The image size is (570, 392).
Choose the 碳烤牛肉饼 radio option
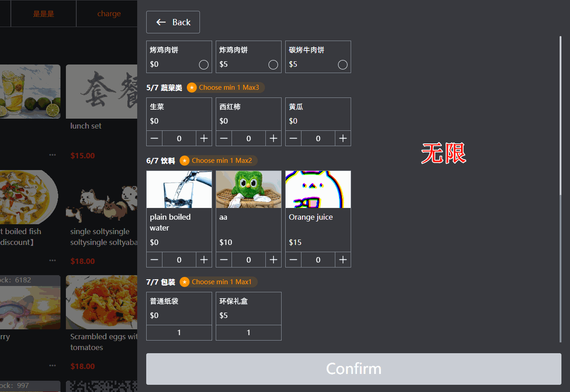(x=343, y=65)
